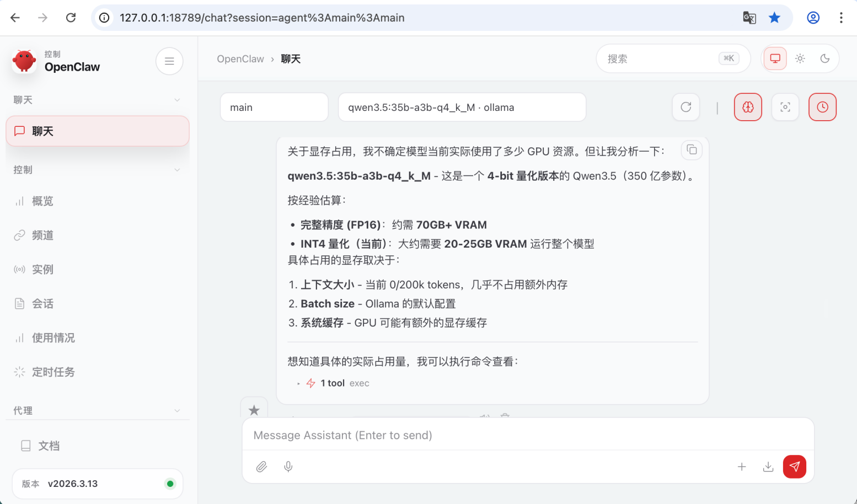
Task: Open 频道 in the sidebar
Action: (98, 235)
